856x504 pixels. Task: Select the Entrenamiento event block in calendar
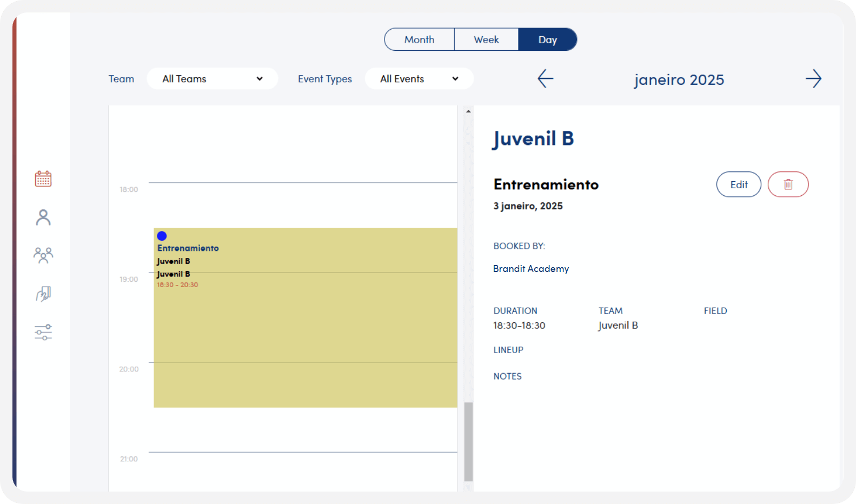(x=306, y=335)
